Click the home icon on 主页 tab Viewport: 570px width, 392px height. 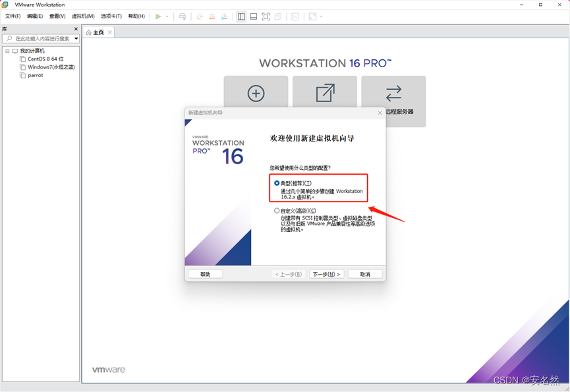click(x=88, y=33)
